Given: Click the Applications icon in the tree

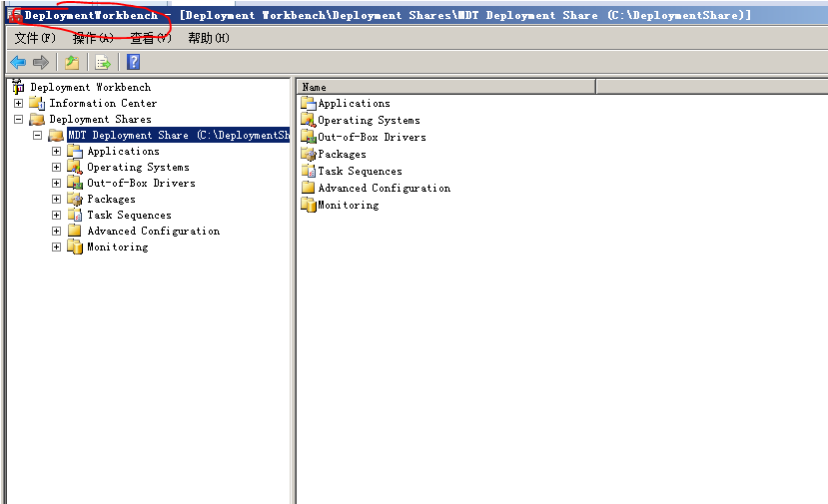Looking at the screenshot, I should point(75,152).
